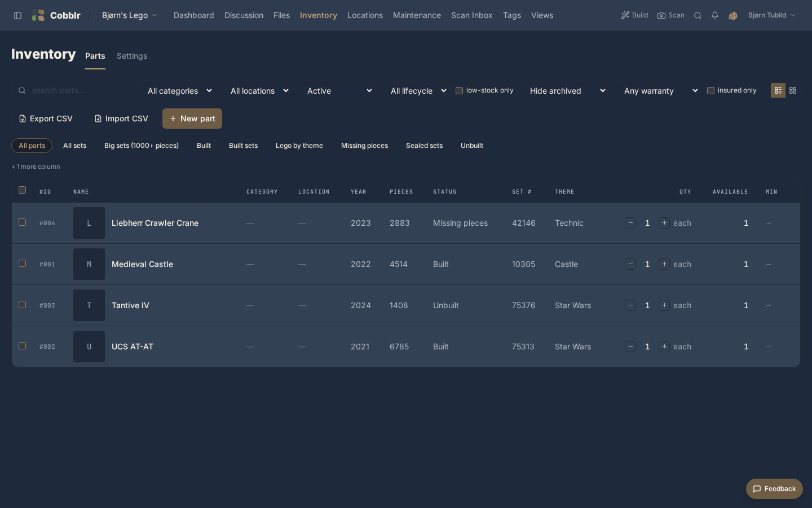Open Bjørn's Lego workspace switcher
Viewport: 812px width, 508px height.
click(x=129, y=15)
